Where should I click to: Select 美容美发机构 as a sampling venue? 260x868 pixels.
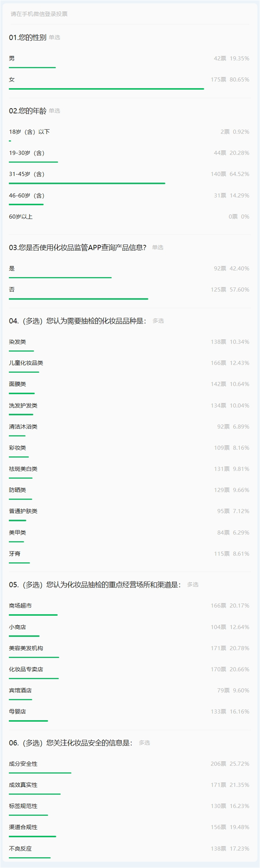26,648
